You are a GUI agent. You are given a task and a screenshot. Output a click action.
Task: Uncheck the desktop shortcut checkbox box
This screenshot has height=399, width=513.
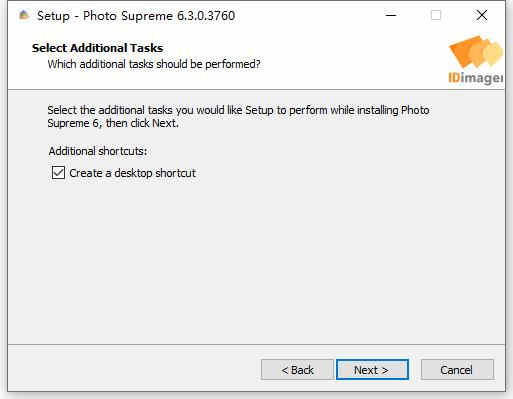click(x=58, y=173)
